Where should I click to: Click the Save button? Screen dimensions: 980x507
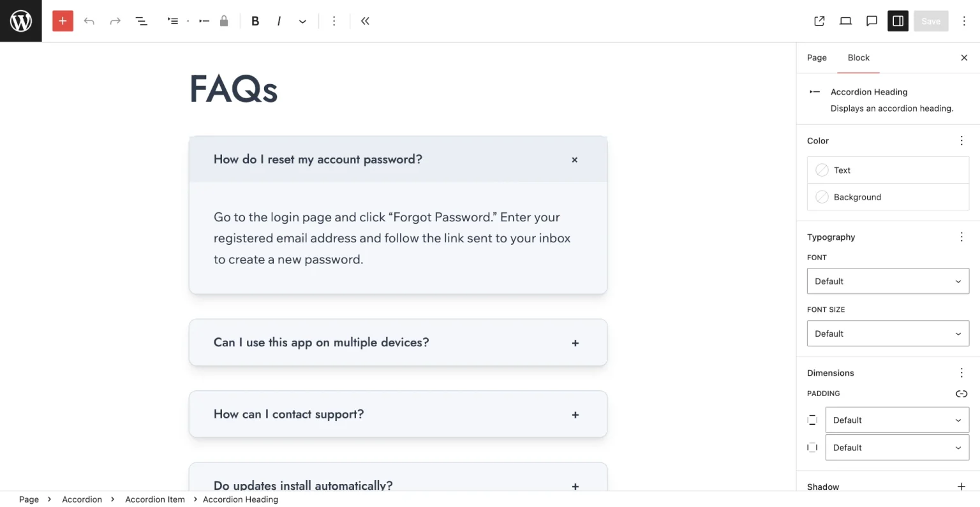click(x=931, y=20)
